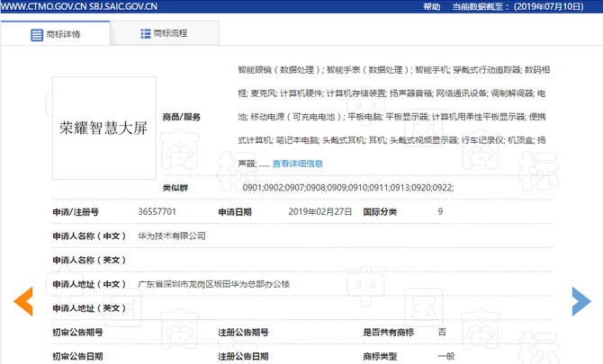The height and width of the screenshot is (364, 603).
Task: Click the 初审公告期号 label
Action: [x=77, y=333]
